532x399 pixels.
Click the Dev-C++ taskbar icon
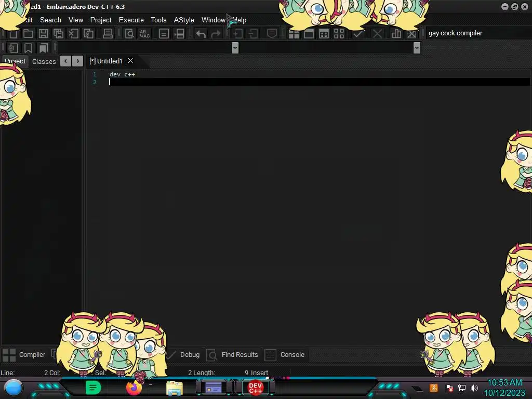point(256,388)
